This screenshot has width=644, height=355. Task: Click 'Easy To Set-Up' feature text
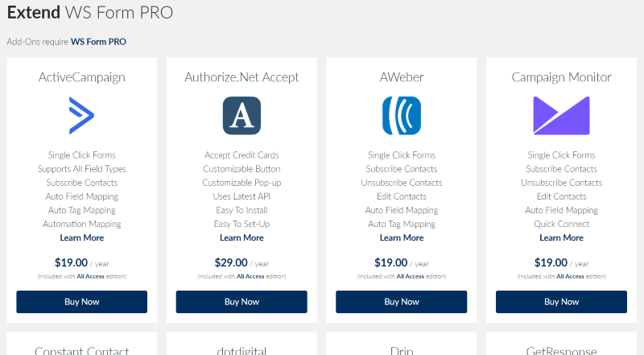pyautogui.click(x=242, y=224)
